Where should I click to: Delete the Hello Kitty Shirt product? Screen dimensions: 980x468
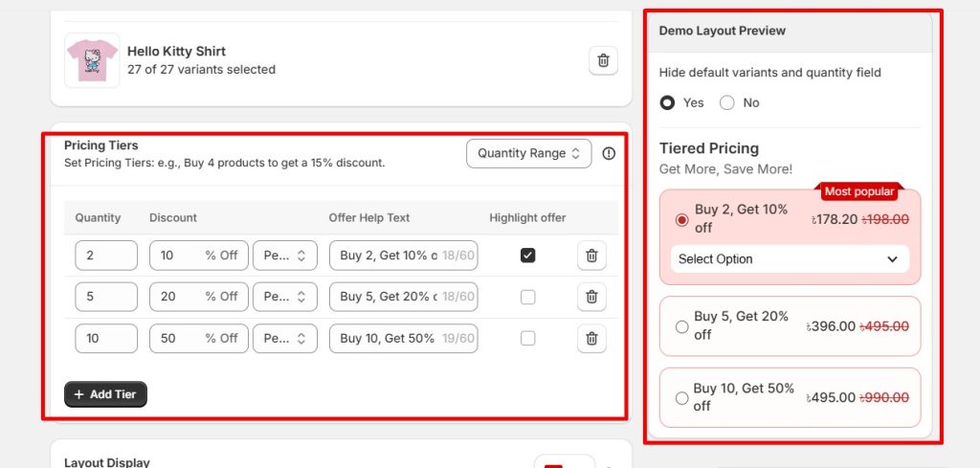pos(603,60)
